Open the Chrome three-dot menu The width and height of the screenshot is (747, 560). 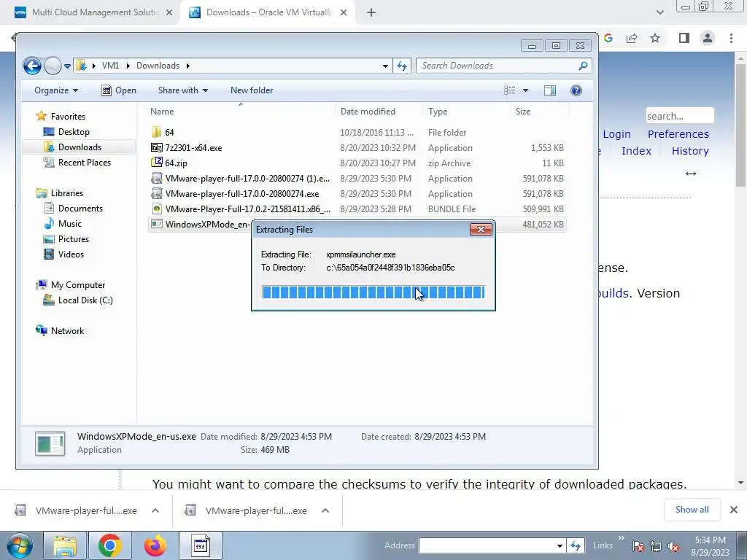pos(731,38)
